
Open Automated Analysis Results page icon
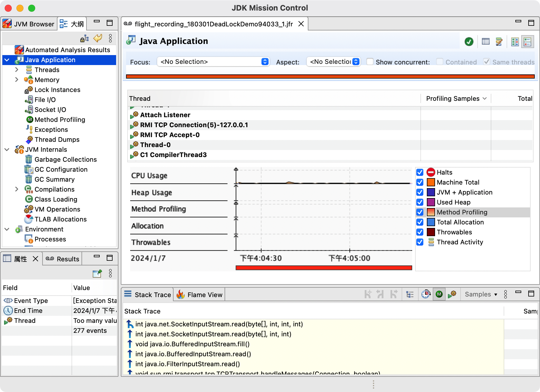coord(19,50)
